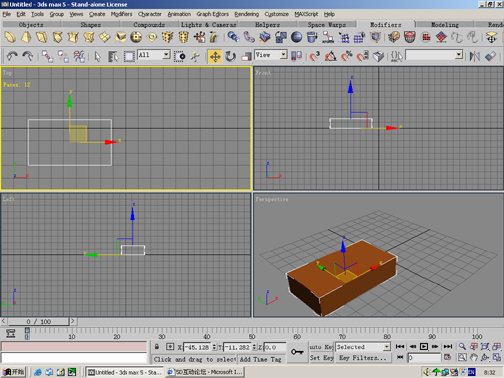Open the Rendering menu
The width and height of the screenshot is (504, 378).
pos(246,14)
